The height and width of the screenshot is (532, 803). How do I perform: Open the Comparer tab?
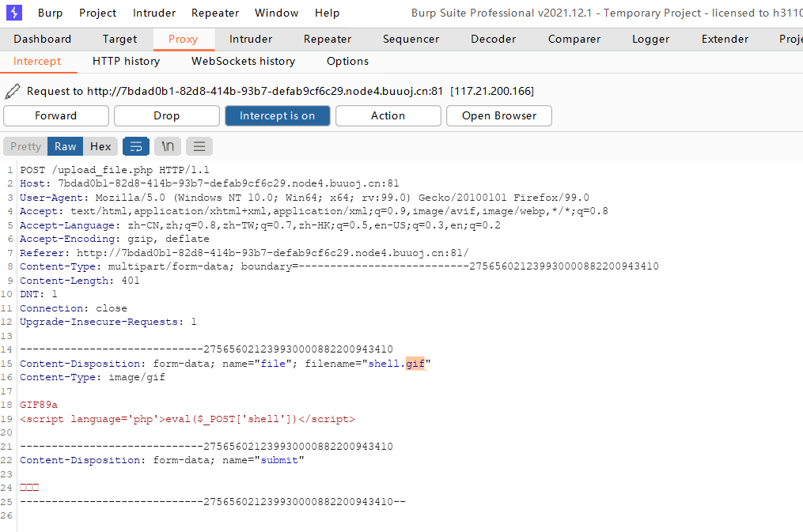574,39
